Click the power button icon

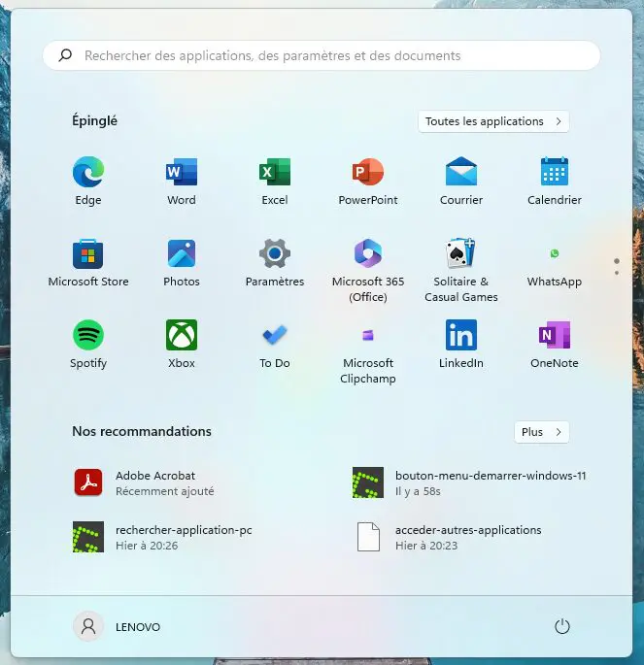[562, 626]
